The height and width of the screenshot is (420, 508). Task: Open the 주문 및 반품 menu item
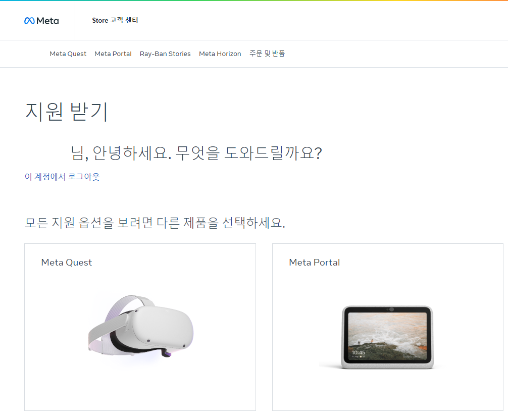(267, 54)
